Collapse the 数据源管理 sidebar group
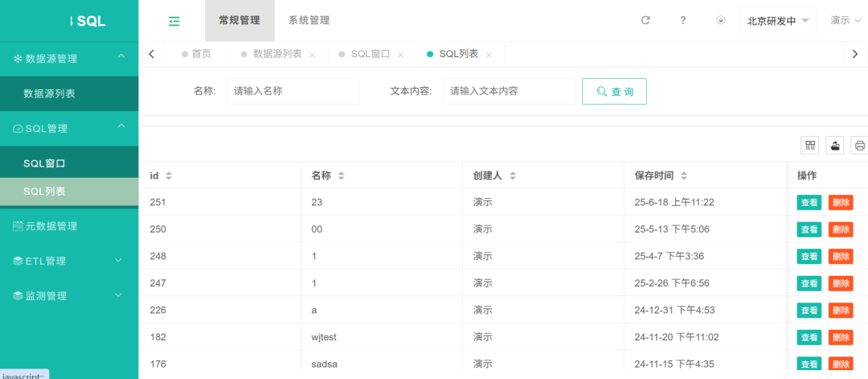868x379 pixels. click(x=121, y=56)
